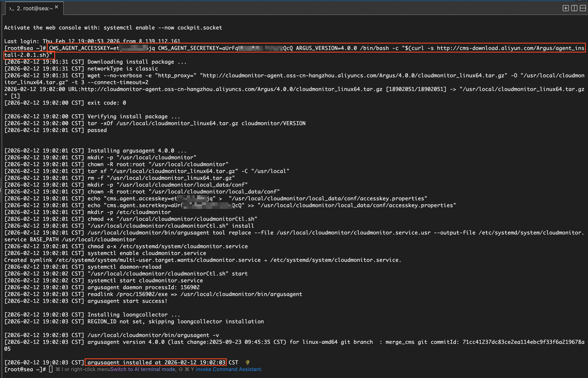The height and width of the screenshot is (378, 588).
Task: Open a new terminal tab with plus icon
Action: pos(566,8)
